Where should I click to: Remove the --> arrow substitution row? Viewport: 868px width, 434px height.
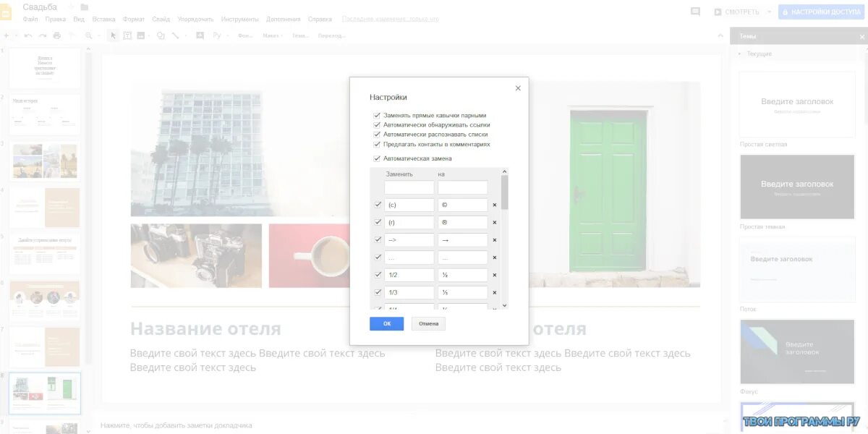click(x=495, y=240)
